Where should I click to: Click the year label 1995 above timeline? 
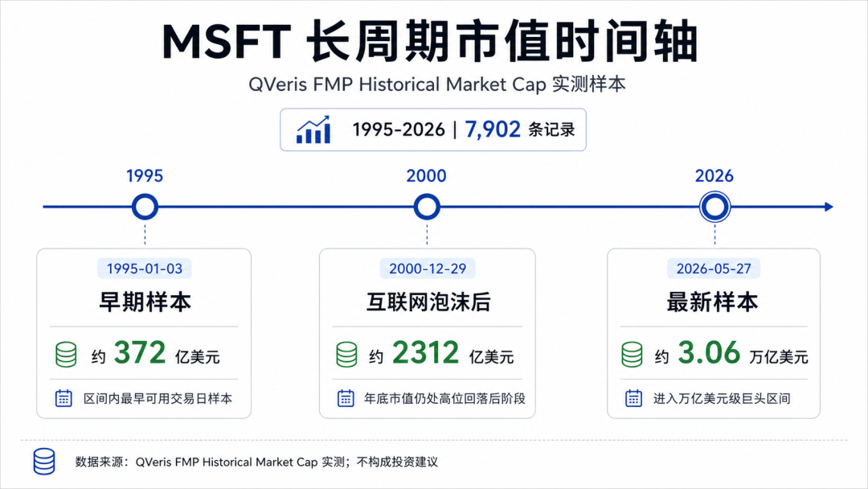click(x=145, y=176)
